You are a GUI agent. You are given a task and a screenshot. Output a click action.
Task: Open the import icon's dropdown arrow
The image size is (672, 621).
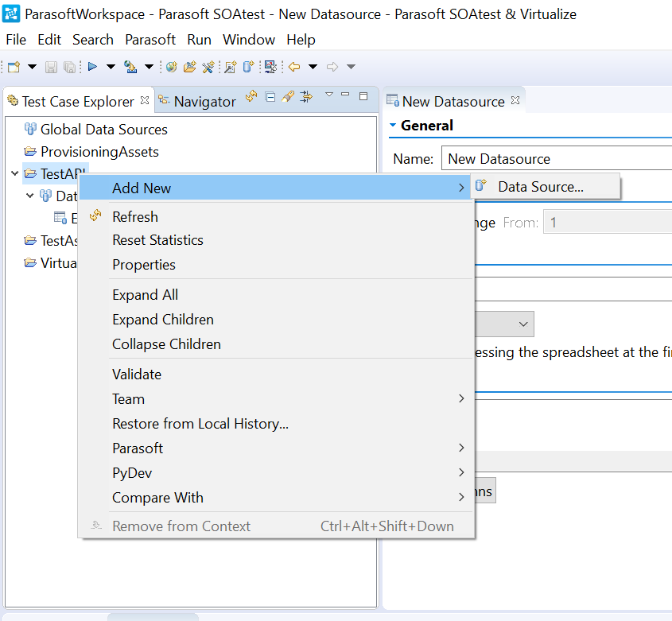[x=149, y=67]
